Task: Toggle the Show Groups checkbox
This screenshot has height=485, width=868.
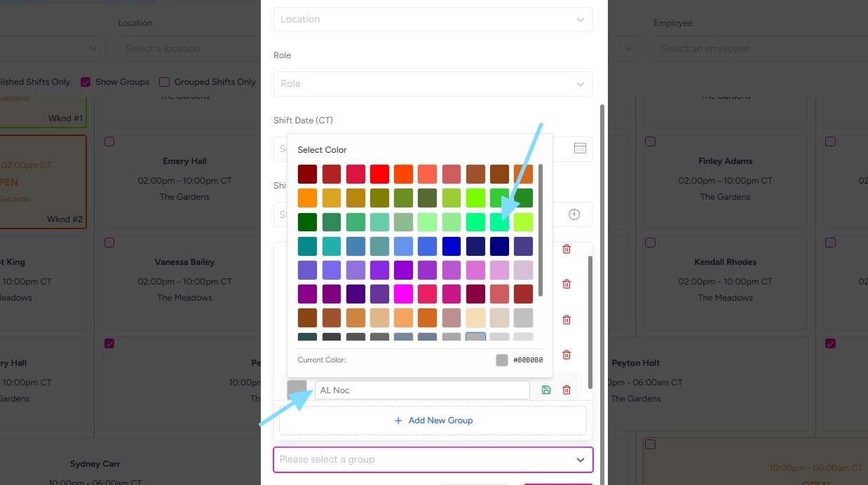Action: point(86,82)
